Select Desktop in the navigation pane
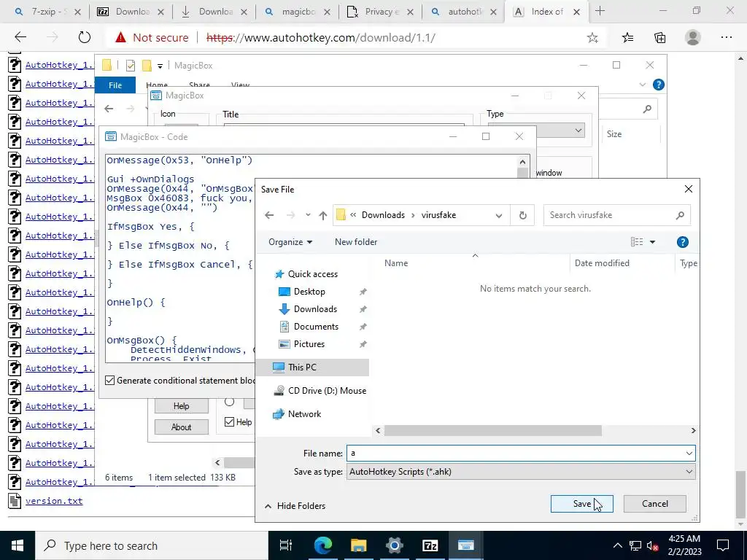Viewport: 747px width, 560px height. pyautogui.click(x=309, y=292)
